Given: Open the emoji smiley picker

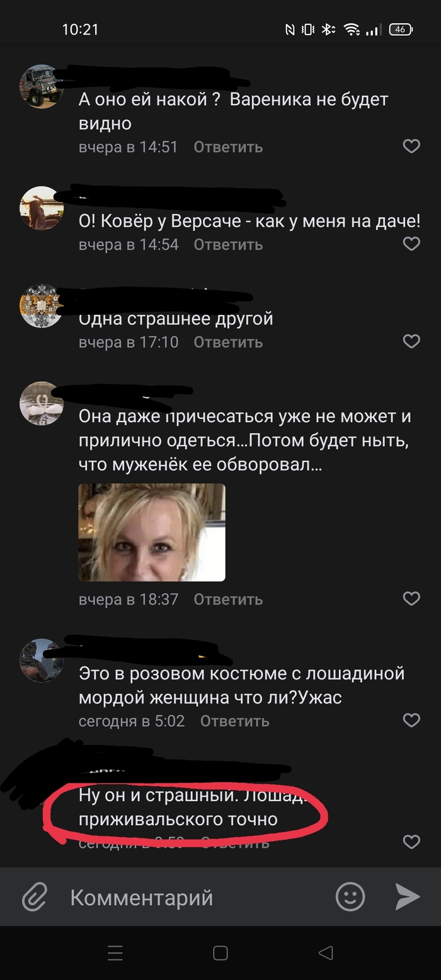Looking at the screenshot, I should pos(350,897).
